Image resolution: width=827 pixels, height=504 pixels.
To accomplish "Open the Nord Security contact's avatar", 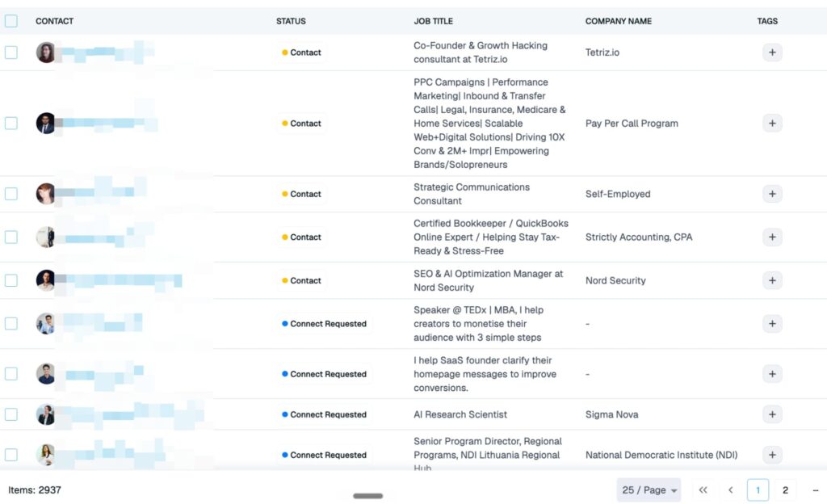I will pos(46,280).
